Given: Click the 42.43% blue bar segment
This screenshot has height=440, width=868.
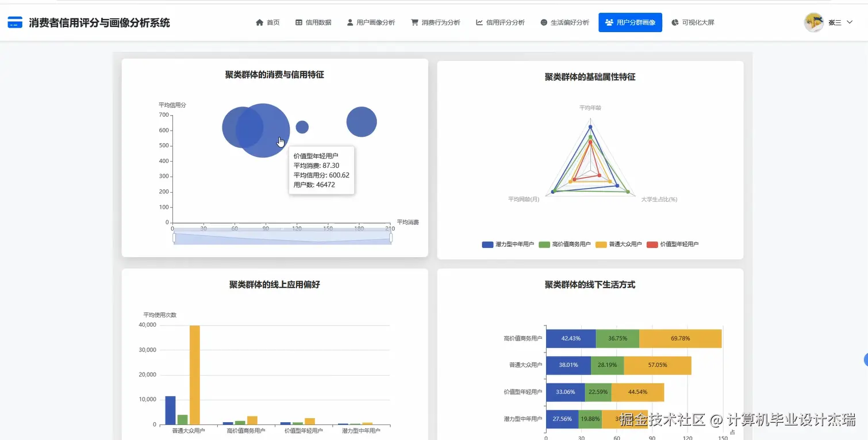Looking at the screenshot, I should [571, 338].
